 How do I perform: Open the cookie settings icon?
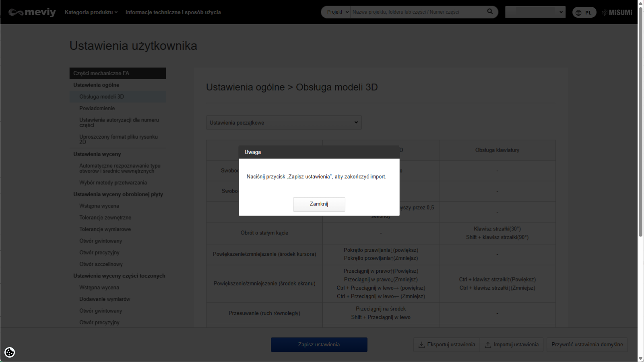tap(10, 352)
